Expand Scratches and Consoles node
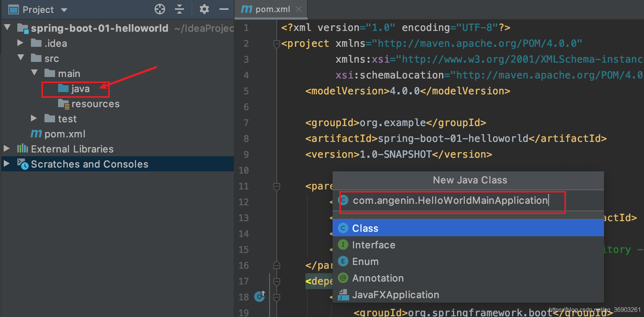Viewport: 644px width, 317px height. 7,164
